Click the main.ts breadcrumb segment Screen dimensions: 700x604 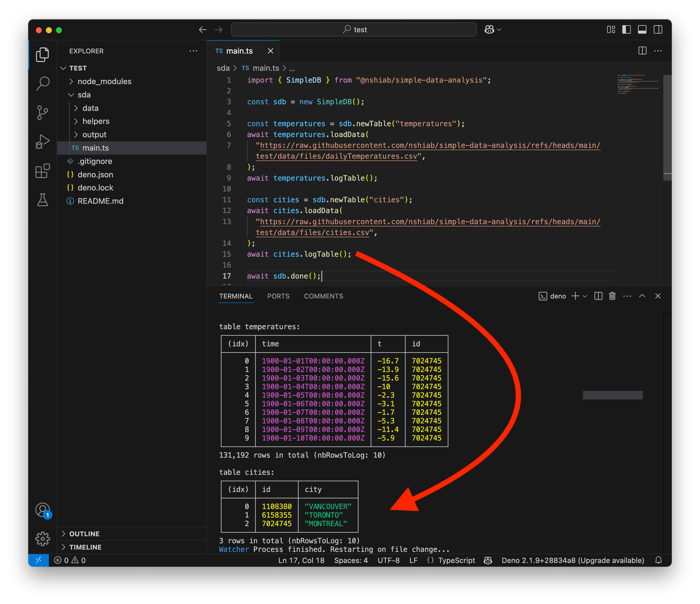[x=260, y=68]
